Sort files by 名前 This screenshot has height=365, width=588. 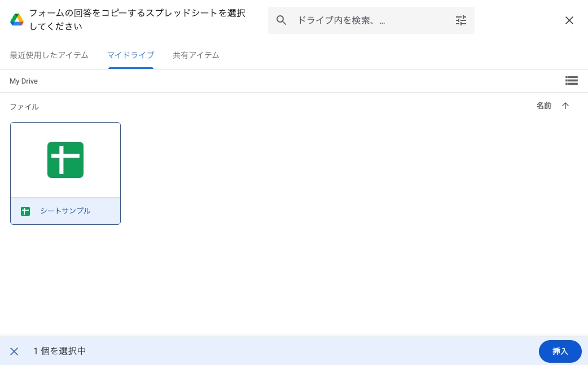coord(544,106)
